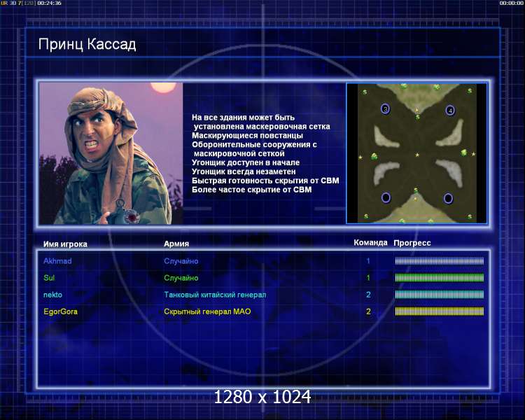Click start position 3 on the minimap
Screen dimensions: 525x420
click(386, 109)
